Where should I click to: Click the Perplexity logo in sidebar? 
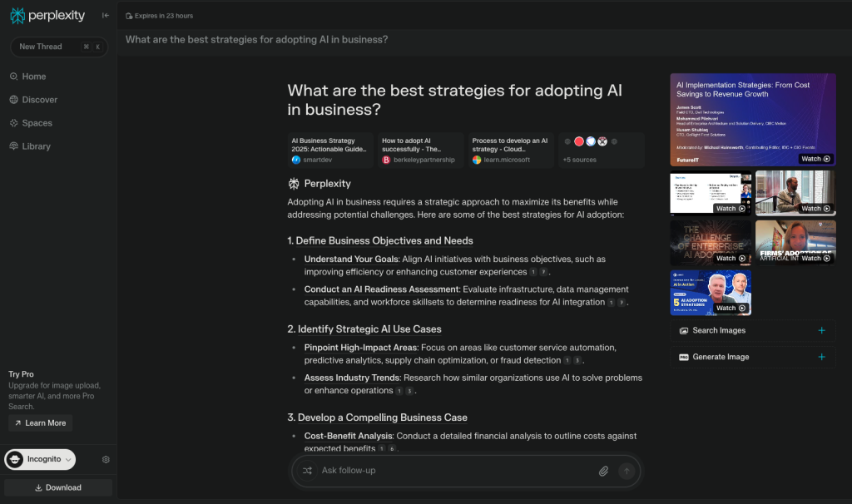point(47,16)
